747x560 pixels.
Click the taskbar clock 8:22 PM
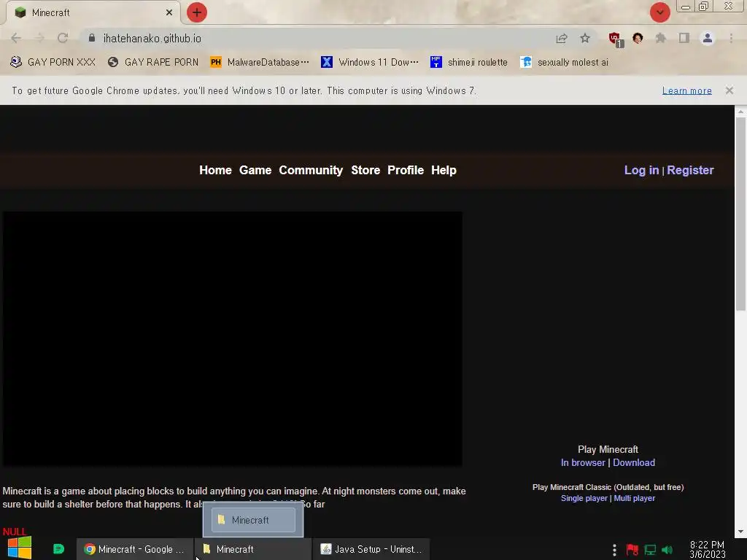tap(707, 550)
